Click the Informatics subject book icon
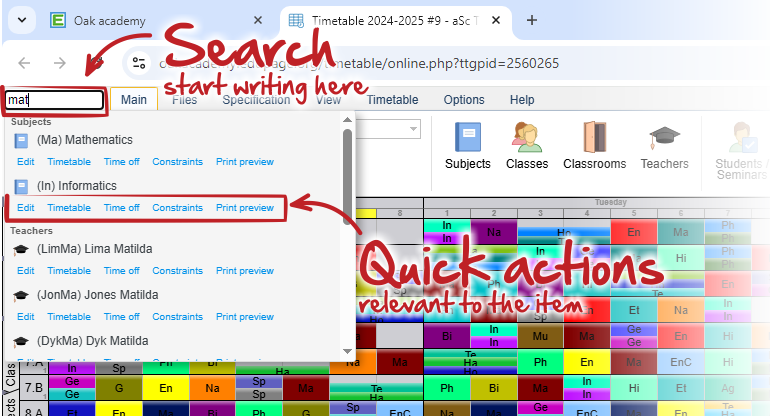Screen dimensions: 770x416 point(21,186)
